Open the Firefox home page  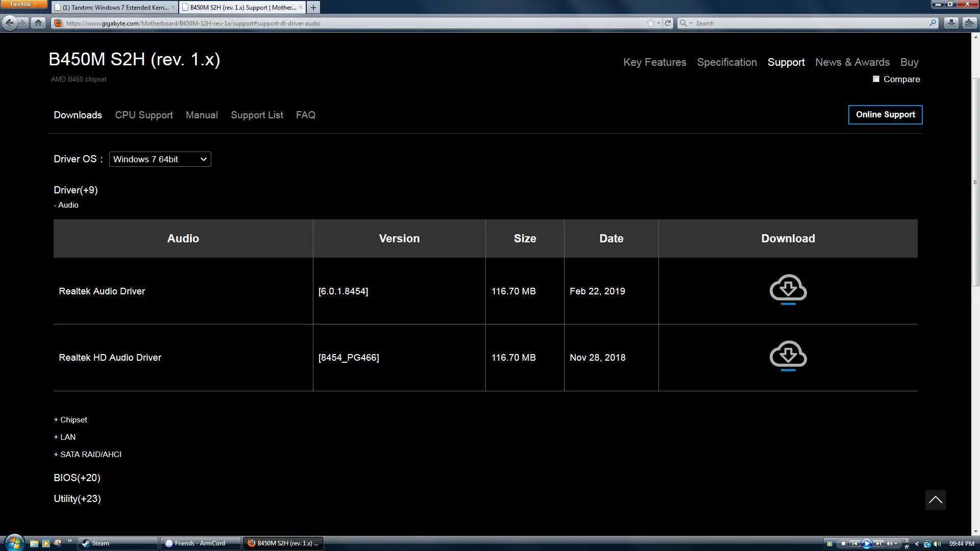pos(38,23)
